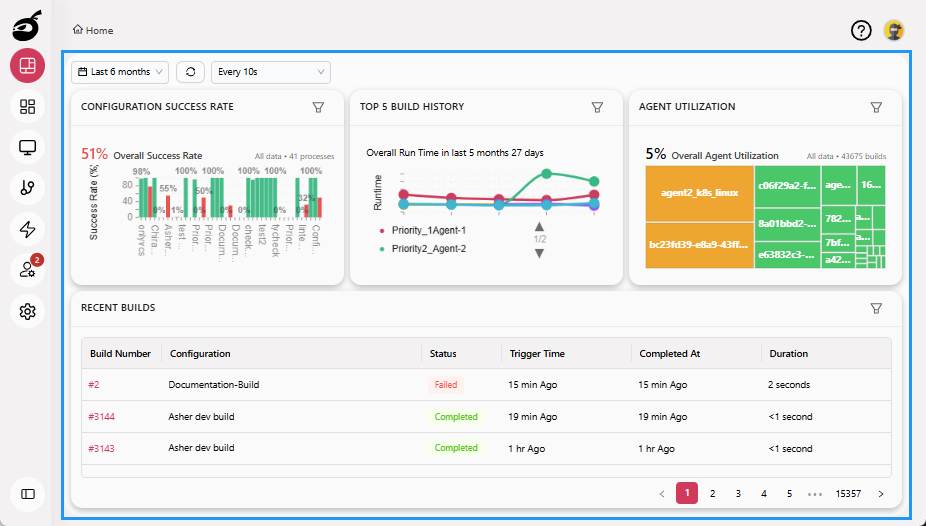Jump to last page 15357

[x=848, y=493]
